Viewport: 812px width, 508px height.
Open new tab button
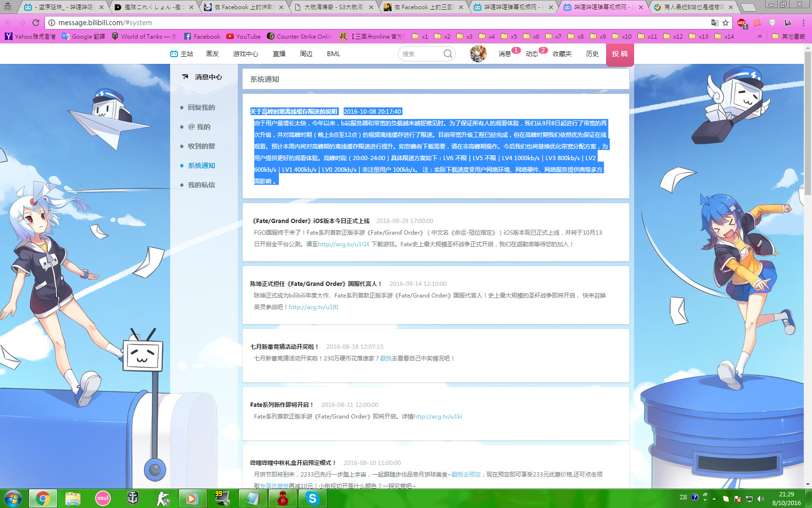pyautogui.click(x=748, y=7)
